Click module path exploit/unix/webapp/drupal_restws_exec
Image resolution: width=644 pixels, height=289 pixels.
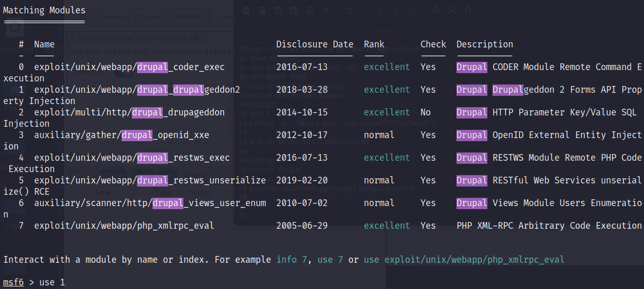pos(132,158)
